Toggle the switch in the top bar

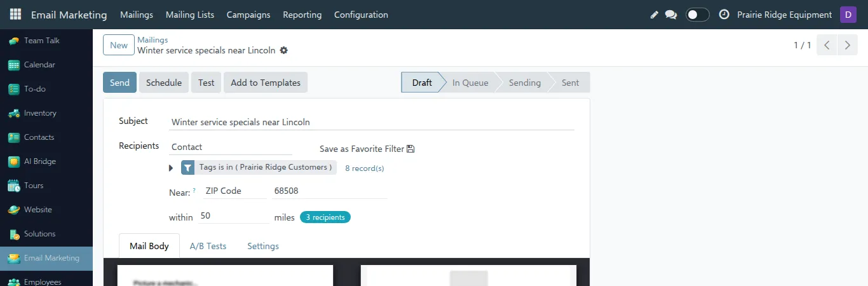(x=698, y=15)
